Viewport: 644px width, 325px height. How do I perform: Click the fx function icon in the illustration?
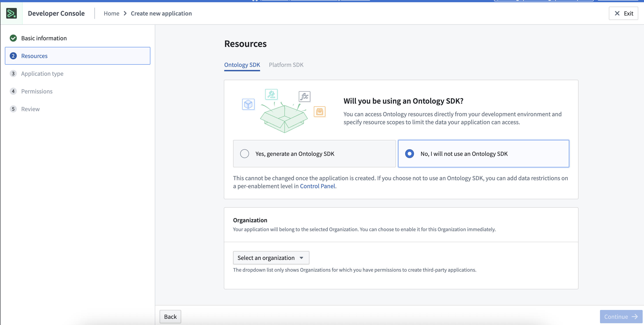pos(304,96)
